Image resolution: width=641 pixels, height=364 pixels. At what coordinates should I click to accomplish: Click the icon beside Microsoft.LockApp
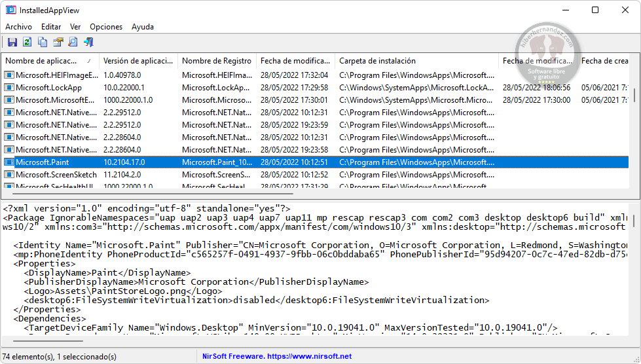point(9,88)
